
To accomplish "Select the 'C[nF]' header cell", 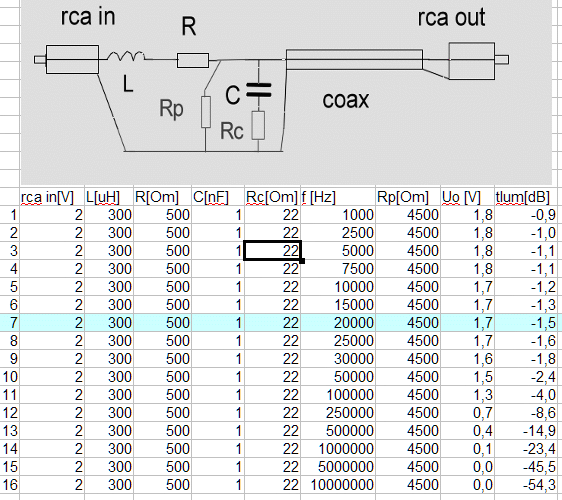I will point(218,197).
